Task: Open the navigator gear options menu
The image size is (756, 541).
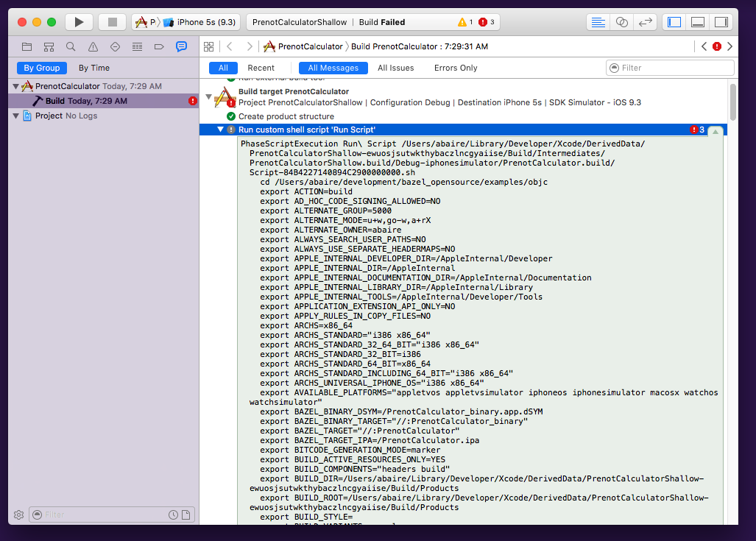Action: [19, 515]
